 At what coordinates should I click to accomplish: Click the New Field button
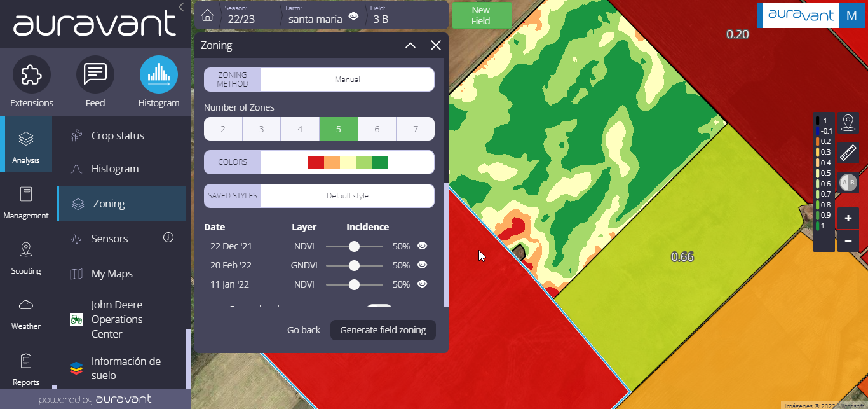tap(481, 15)
